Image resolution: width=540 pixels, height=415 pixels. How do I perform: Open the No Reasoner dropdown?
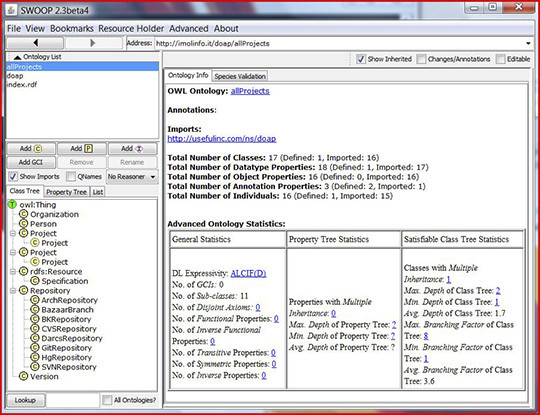132,176
